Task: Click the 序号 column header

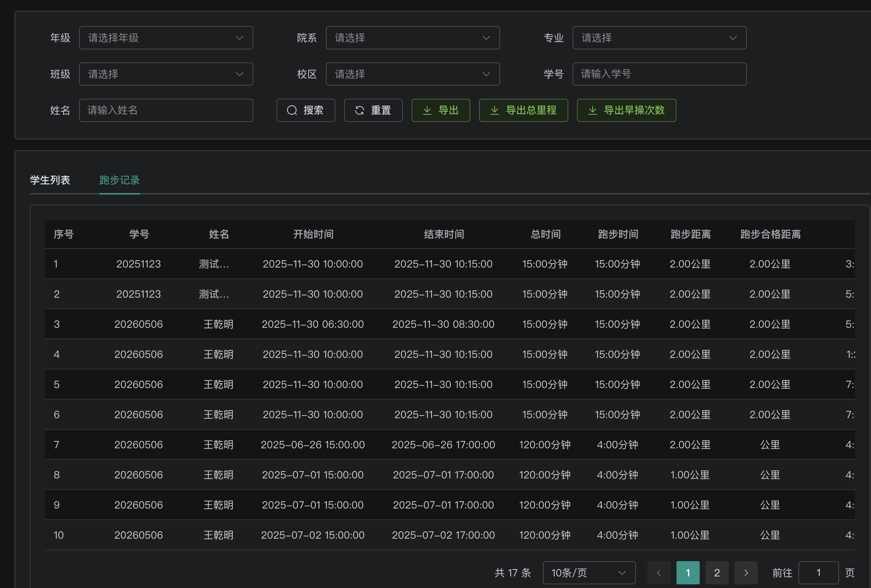Action: (64, 234)
